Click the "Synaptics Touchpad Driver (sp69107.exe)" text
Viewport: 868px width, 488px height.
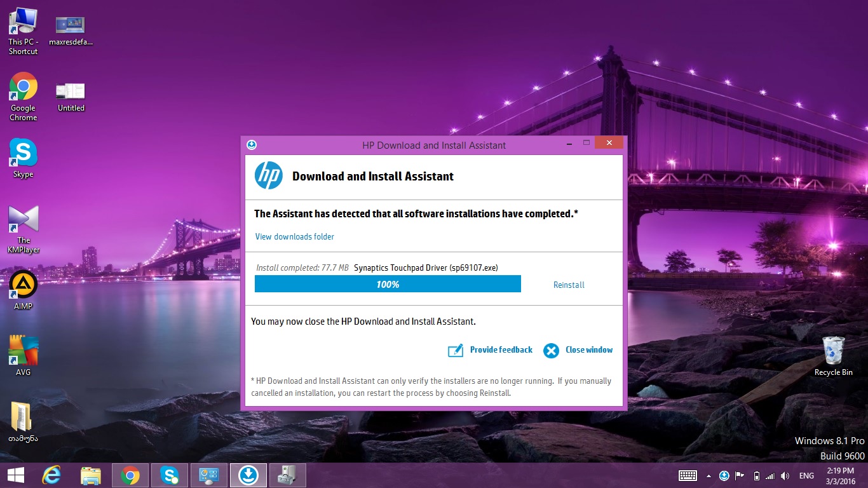pyautogui.click(x=426, y=268)
